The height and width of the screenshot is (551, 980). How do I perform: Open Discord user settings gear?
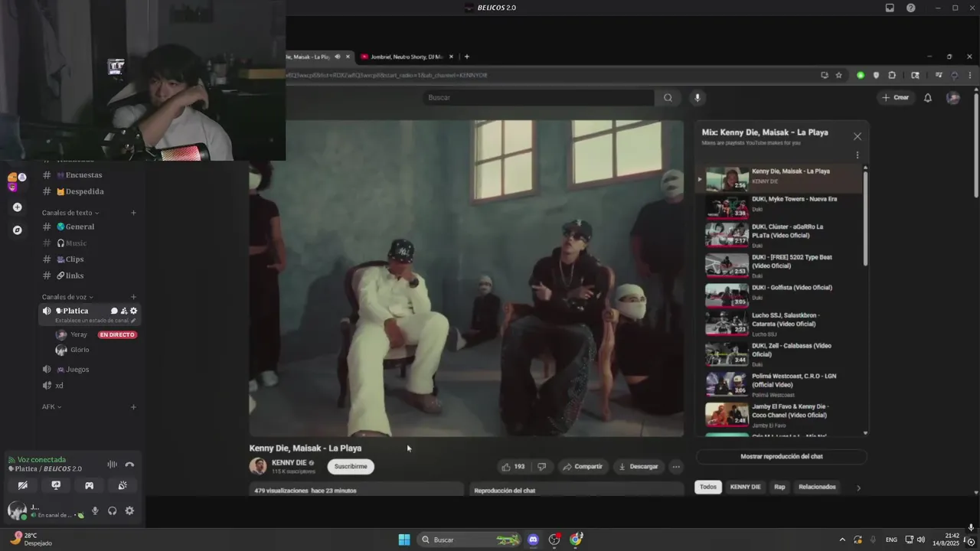coord(129,510)
